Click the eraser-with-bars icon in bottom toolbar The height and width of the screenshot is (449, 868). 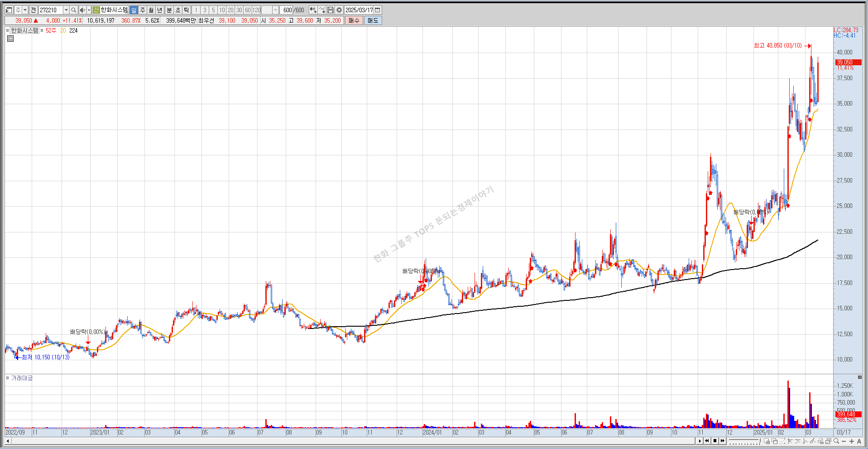tap(820, 441)
